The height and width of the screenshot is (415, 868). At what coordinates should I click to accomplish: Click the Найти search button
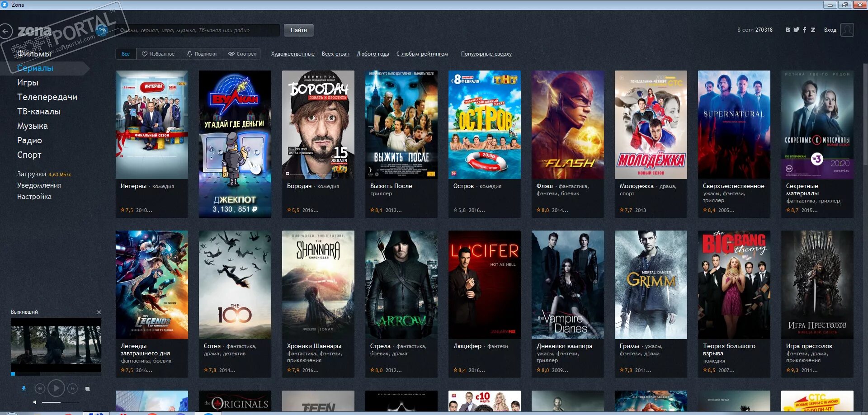tap(299, 30)
